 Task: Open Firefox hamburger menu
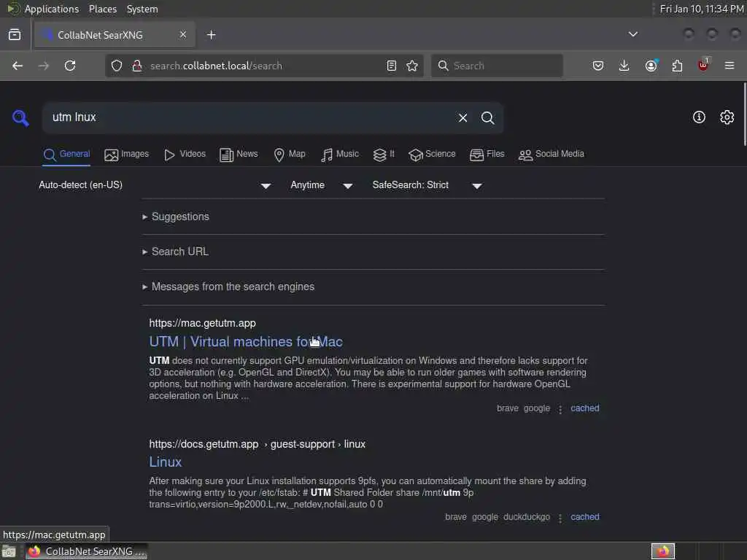tap(729, 66)
